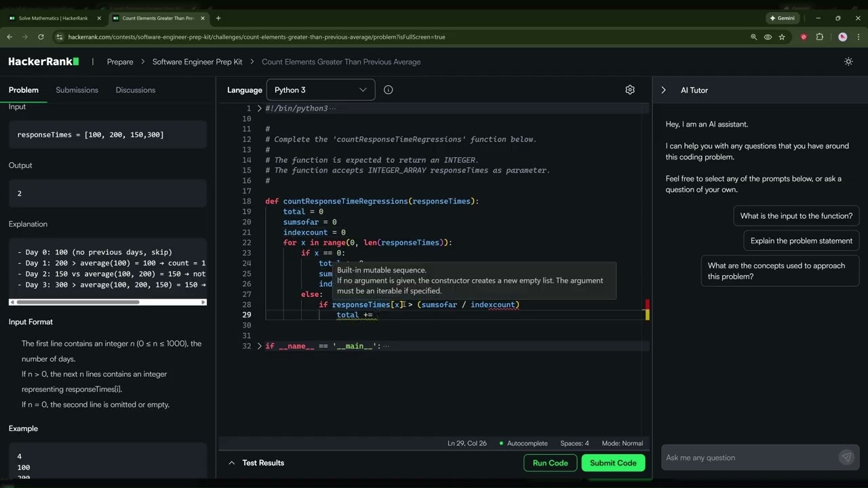Click the zoom magnifier icon in address bar
The height and width of the screenshot is (488, 868).
point(753,37)
